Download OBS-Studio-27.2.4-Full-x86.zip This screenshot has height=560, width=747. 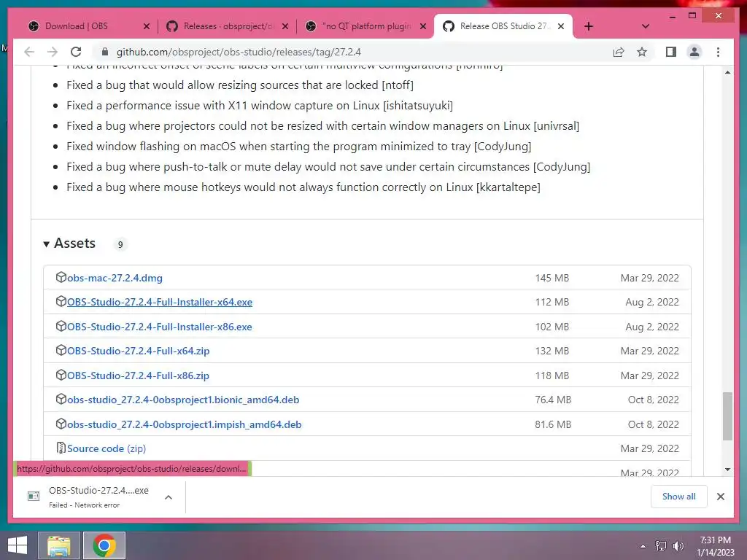click(x=138, y=376)
